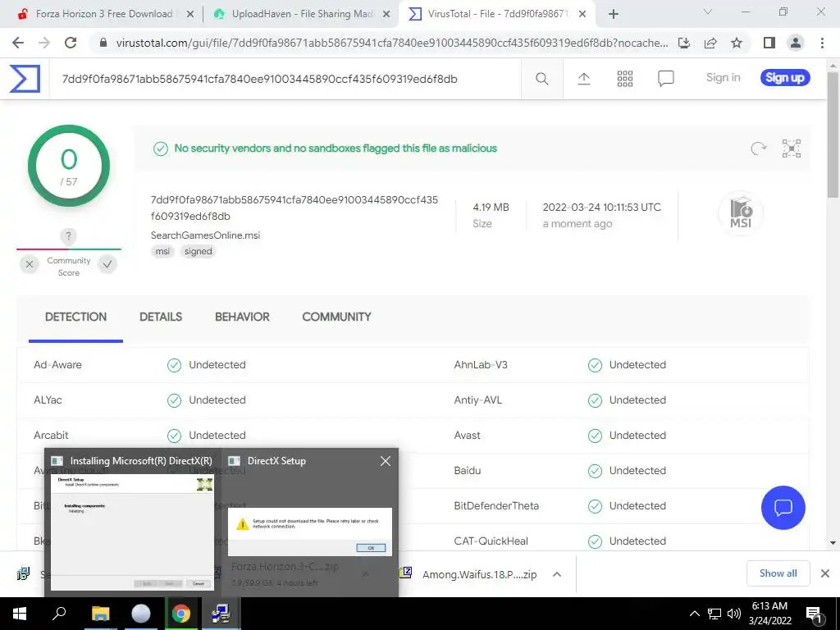Open Chrome three-dot menu
Screen dimensions: 840x630
coord(822,43)
